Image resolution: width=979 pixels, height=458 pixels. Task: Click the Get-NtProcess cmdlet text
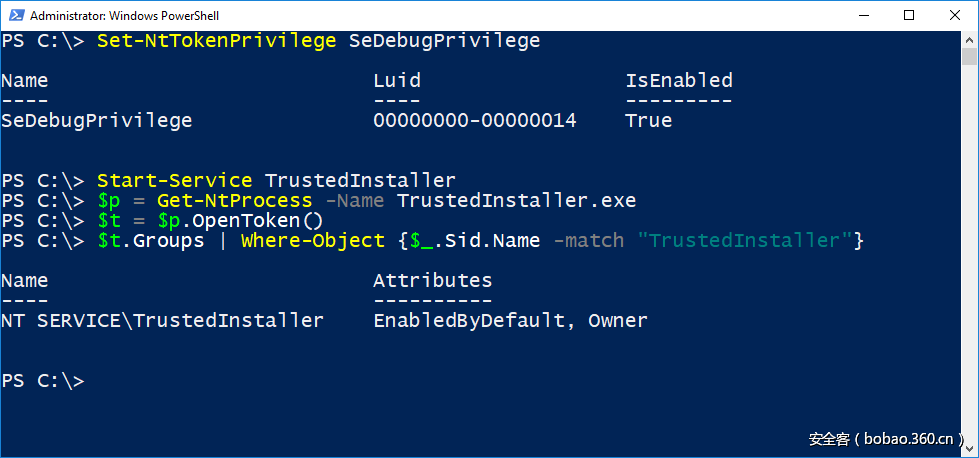235,201
